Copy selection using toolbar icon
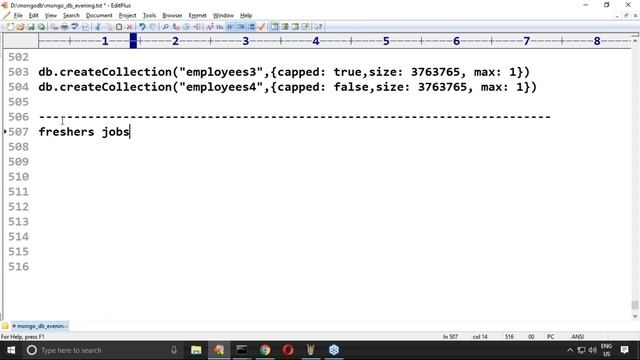Image resolution: width=640 pixels, height=360 pixels. pyautogui.click(x=109, y=27)
